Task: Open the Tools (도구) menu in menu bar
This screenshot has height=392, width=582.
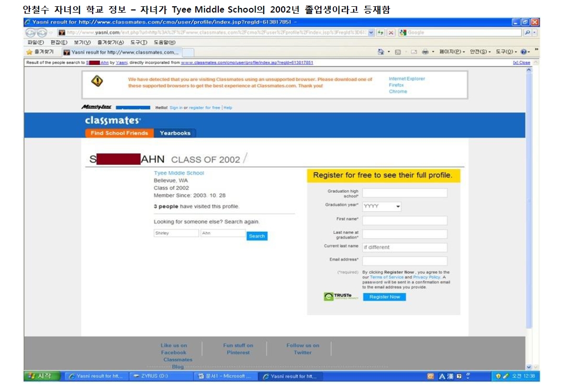Action: (x=139, y=42)
